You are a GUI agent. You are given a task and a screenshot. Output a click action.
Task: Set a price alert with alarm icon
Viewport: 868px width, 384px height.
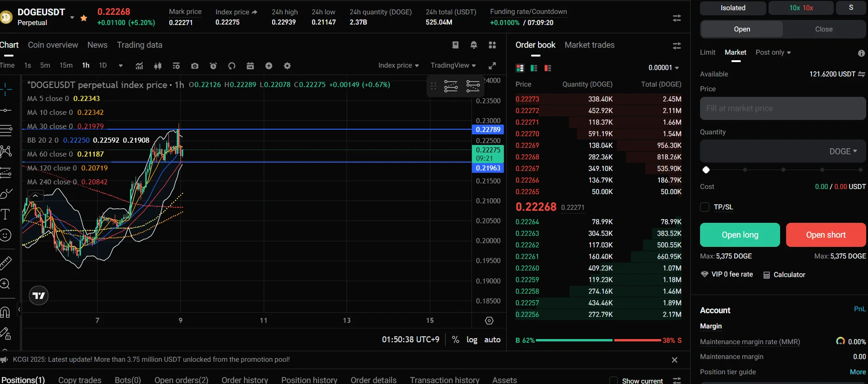point(213,66)
